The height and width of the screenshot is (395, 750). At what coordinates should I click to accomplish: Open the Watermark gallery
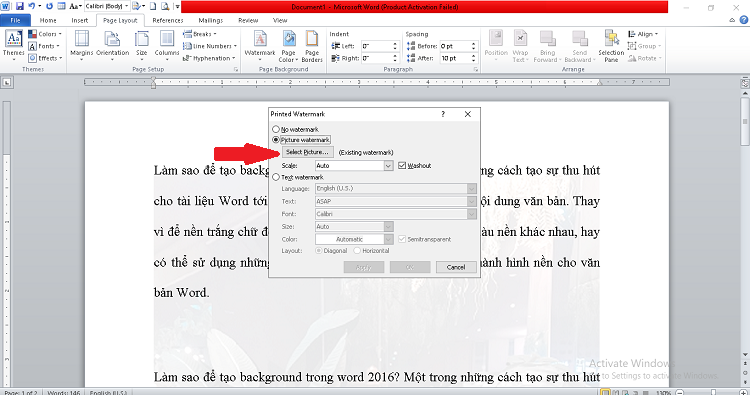click(x=260, y=46)
